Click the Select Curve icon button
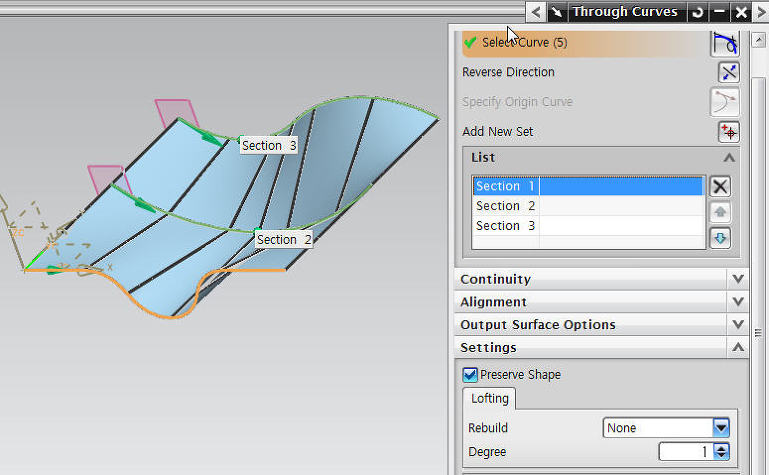The image size is (769, 475). pos(725,42)
